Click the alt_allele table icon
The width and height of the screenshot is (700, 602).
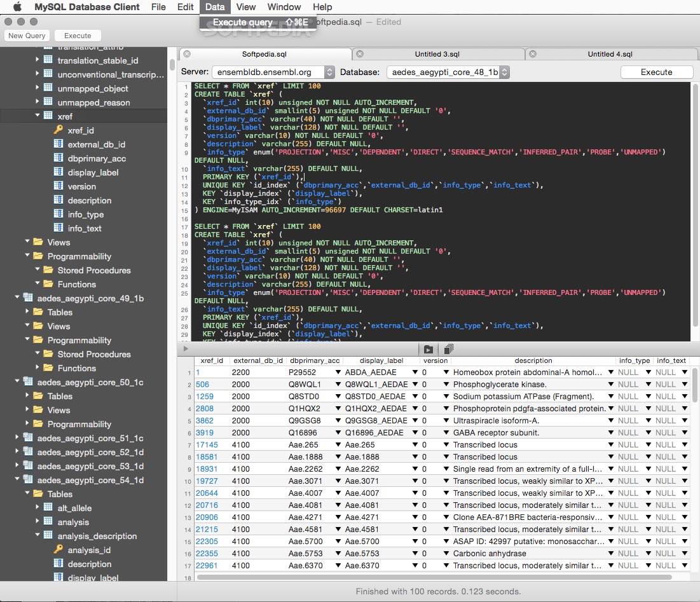click(x=48, y=507)
